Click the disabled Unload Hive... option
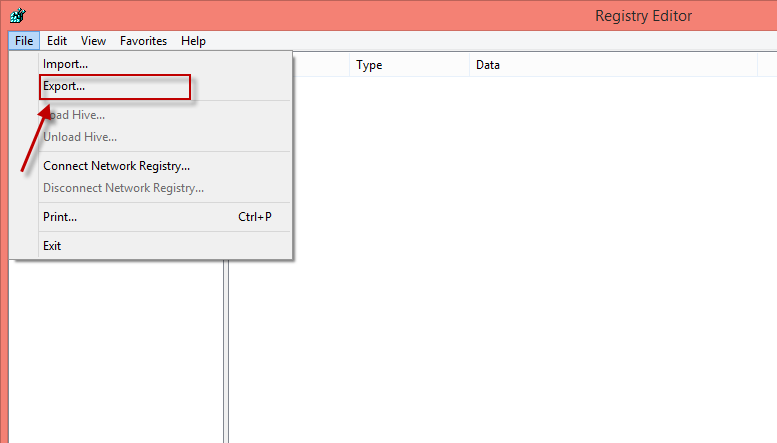 coord(80,136)
